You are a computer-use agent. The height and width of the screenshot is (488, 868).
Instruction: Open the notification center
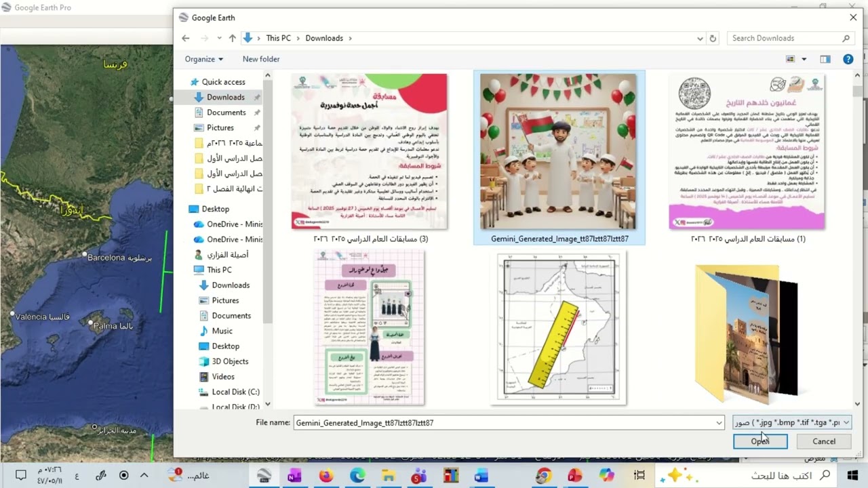[21, 475]
